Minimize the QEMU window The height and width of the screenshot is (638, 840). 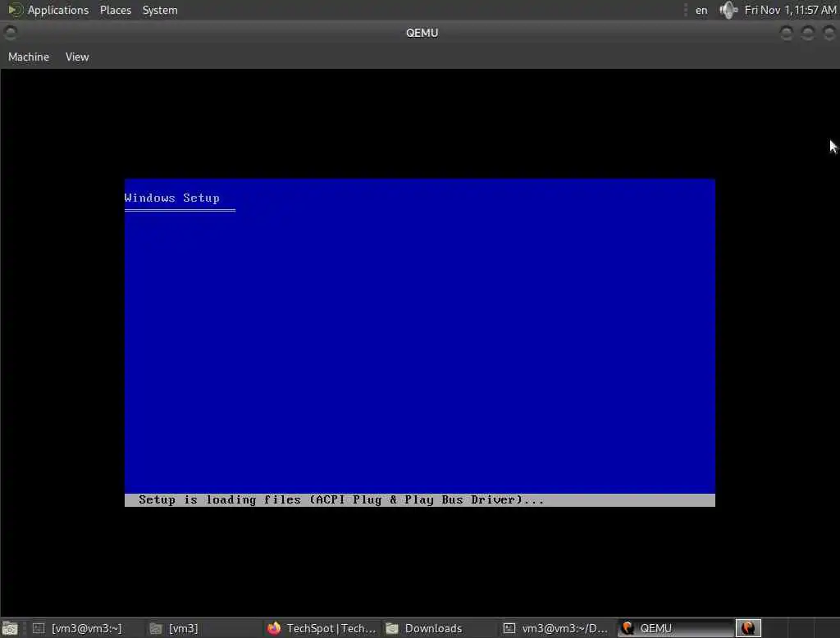[786, 33]
